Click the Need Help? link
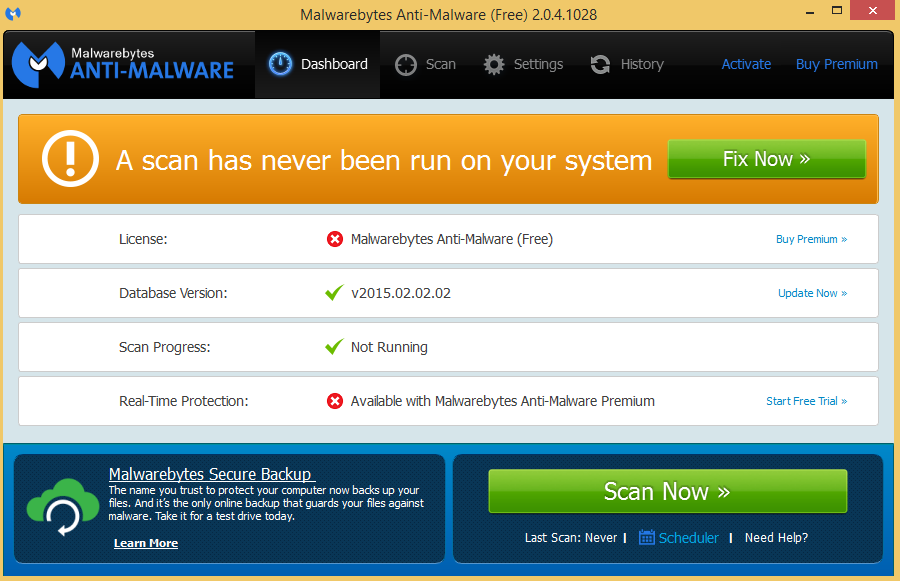This screenshot has width=900, height=581. pos(776,537)
